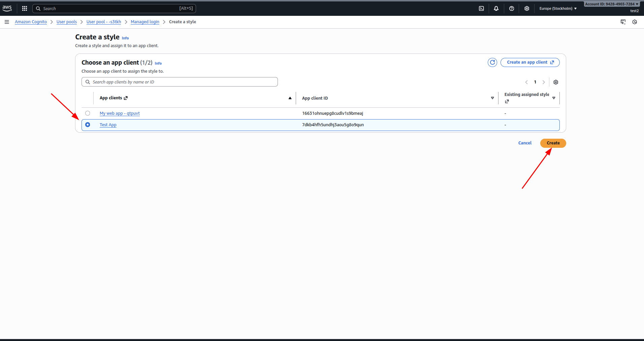Select the My web app - qtpuvt radio button

[x=88, y=113]
